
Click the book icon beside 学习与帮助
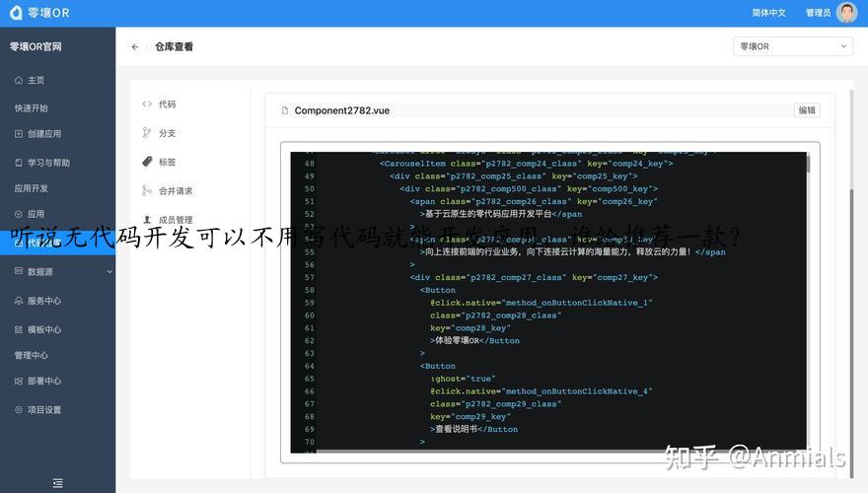point(19,163)
